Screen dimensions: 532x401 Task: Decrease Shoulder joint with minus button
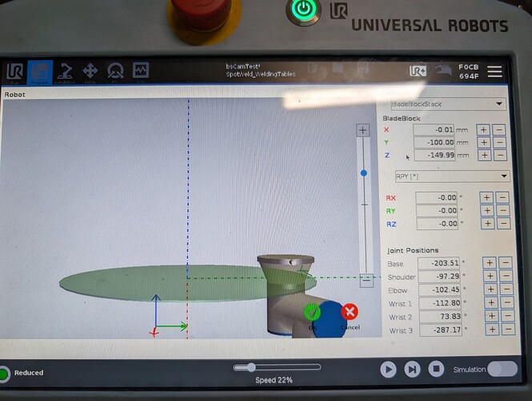tap(506, 276)
